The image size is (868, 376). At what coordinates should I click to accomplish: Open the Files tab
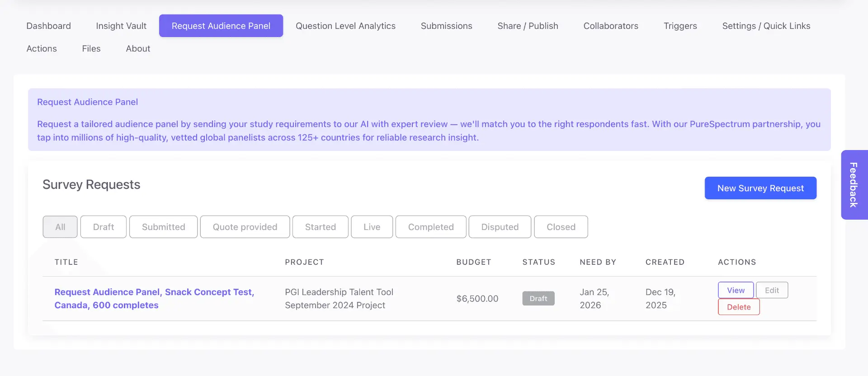tap(91, 48)
